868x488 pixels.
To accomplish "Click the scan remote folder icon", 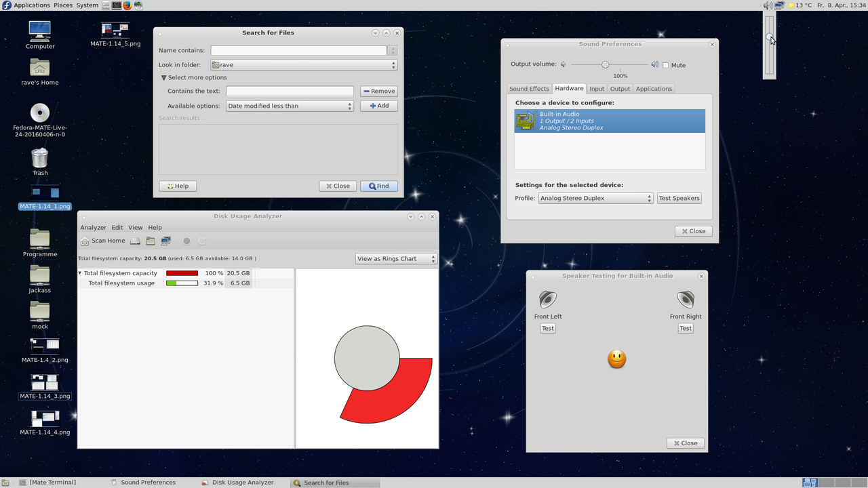I will click(x=166, y=241).
